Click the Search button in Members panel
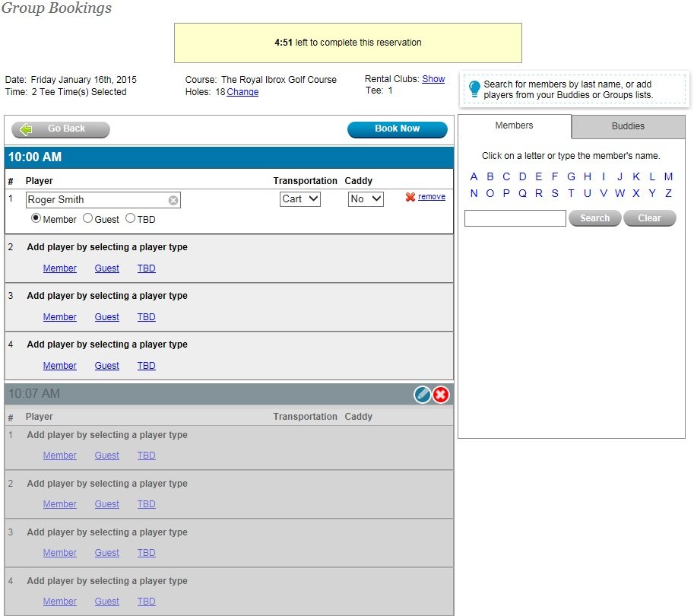The height and width of the screenshot is (616, 694). point(594,218)
